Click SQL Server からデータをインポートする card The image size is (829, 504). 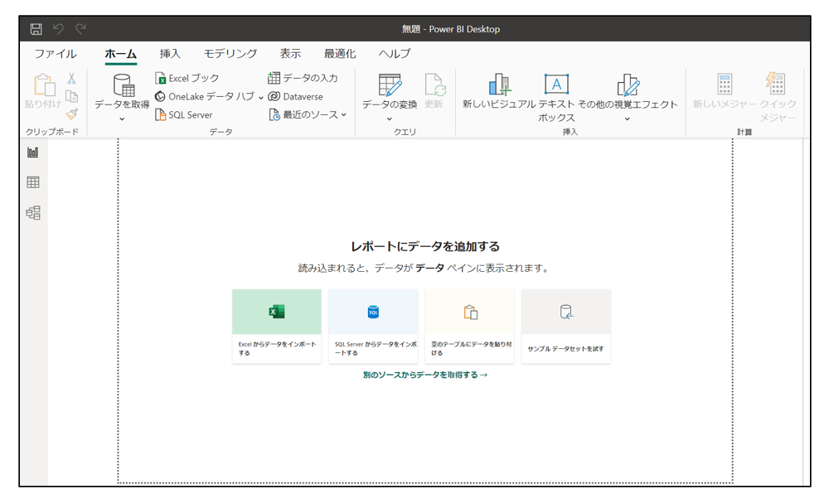click(373, 327)
